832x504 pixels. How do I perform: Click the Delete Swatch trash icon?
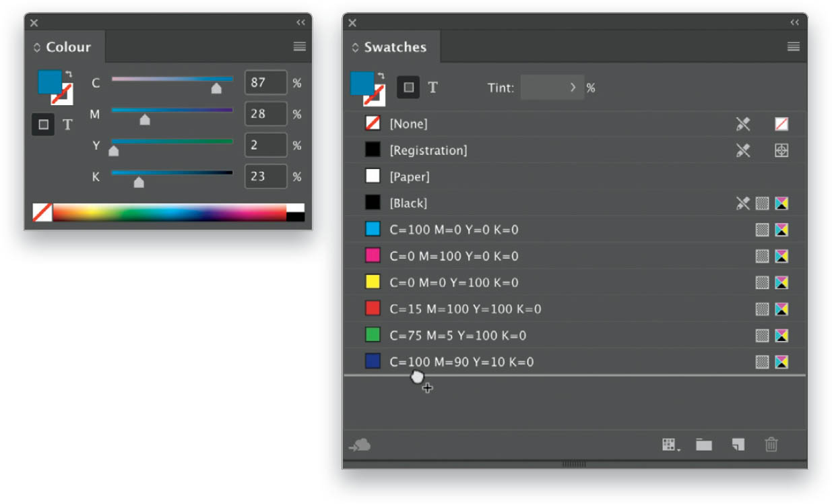point(771,445)
